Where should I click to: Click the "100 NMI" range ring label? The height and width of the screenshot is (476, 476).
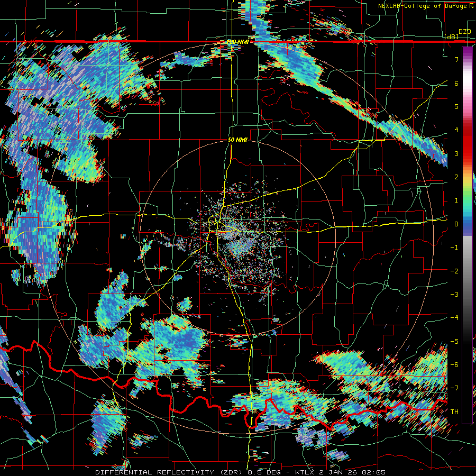[237, 42]
